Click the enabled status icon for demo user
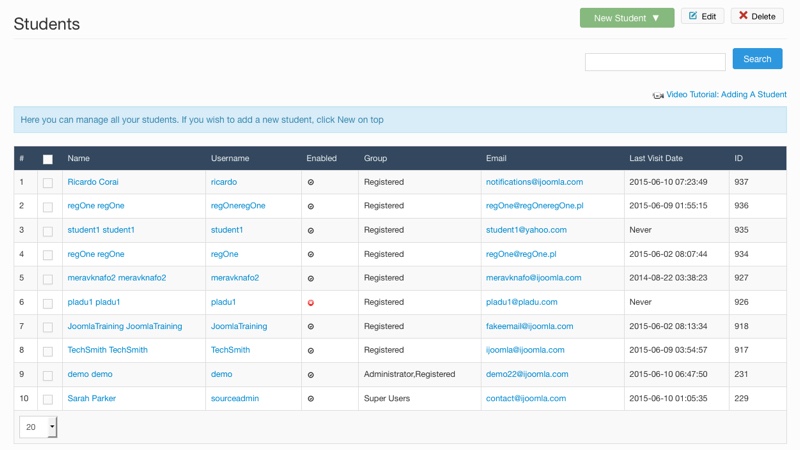This screenshot has height=450, width=800. (x=311, y=374)
